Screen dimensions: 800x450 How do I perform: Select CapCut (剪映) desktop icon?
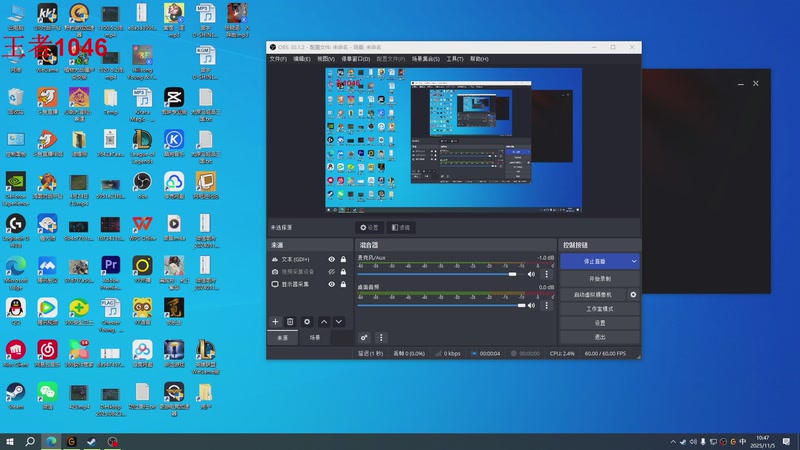174,101
